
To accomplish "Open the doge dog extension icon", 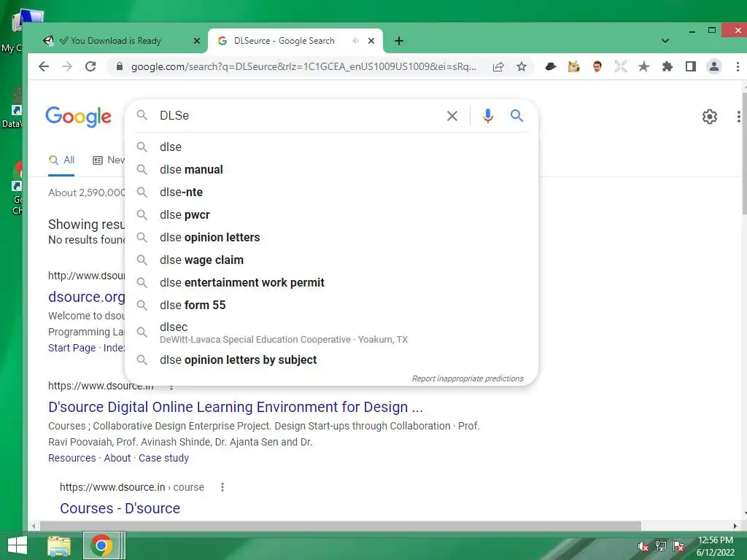I will click(x=574, y=66).
